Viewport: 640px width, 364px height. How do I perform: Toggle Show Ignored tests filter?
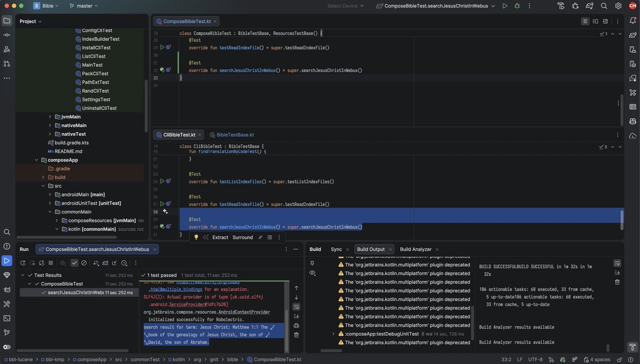pyautogui.click(x=84, y=263)
